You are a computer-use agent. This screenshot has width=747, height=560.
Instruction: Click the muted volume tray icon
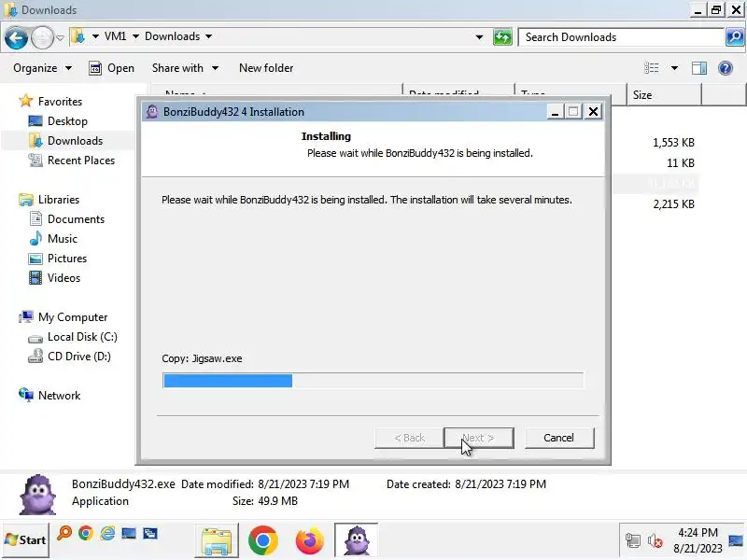655,540
